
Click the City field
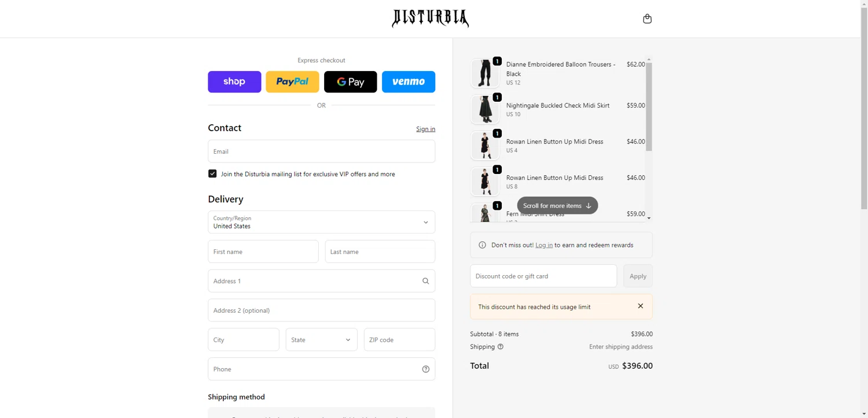(244, 340)
